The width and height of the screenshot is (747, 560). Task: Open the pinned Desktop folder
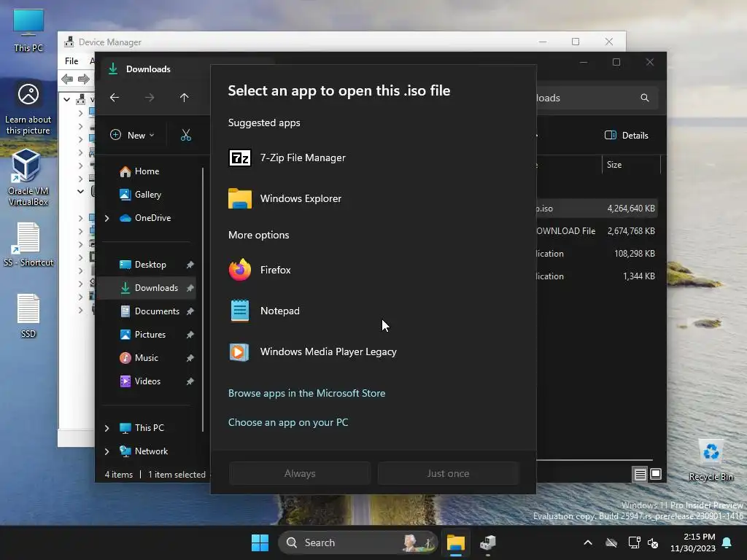point(150,265)
